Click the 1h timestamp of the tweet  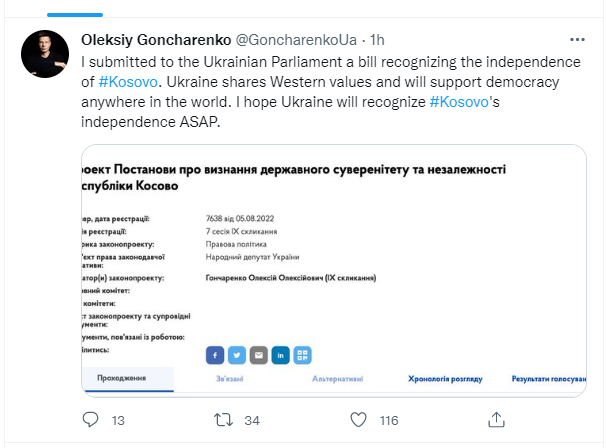point(377,40)
